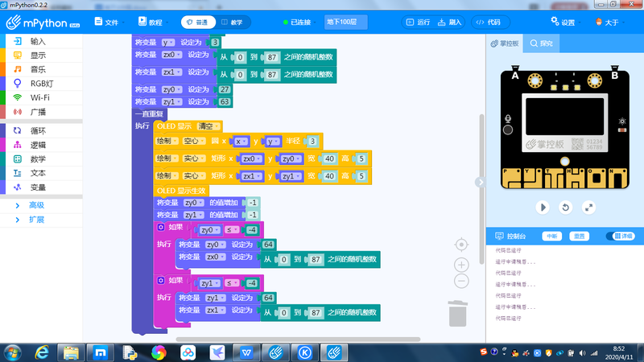
Task: Click the simulator play button
Action: pos(543,207)
